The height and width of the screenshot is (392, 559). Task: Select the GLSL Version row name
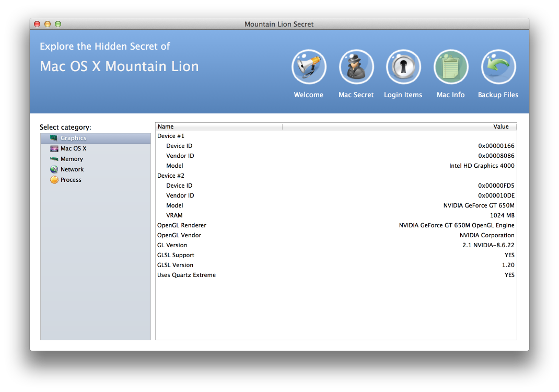pos(176,265)
